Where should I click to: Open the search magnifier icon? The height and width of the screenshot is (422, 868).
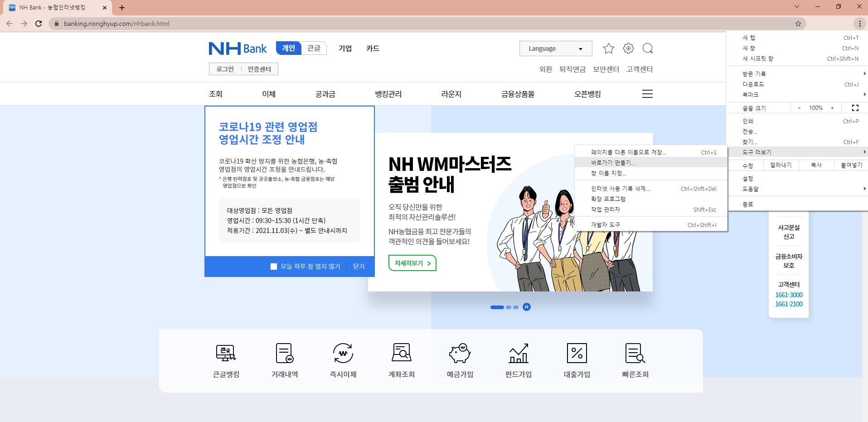[648, 49]
